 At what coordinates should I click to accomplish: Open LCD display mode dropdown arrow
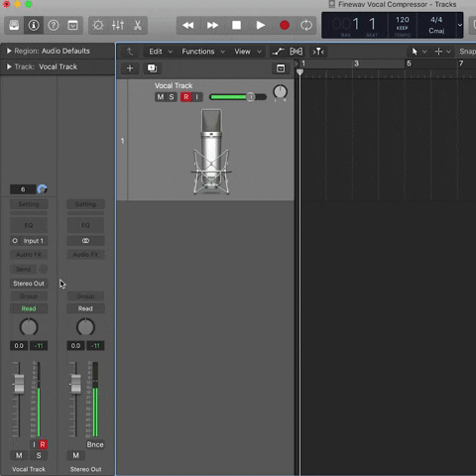pyautogui.click(x=460, y=25)
